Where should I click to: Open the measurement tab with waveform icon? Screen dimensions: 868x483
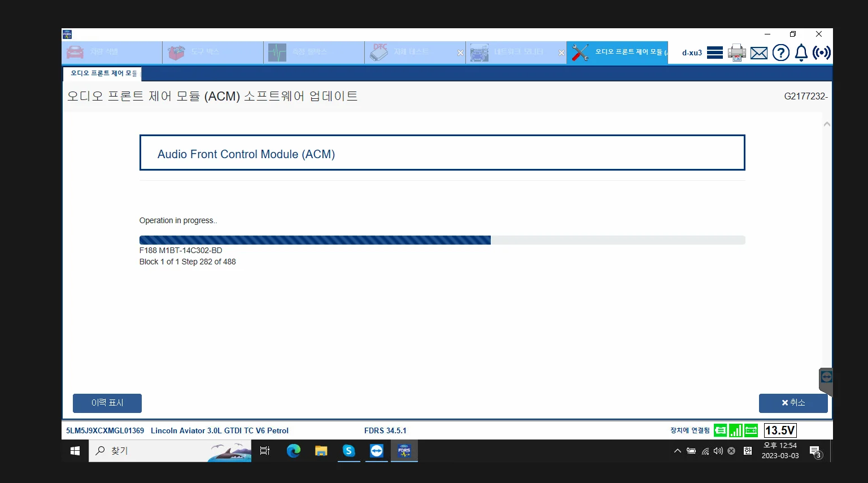coord(314,53)
